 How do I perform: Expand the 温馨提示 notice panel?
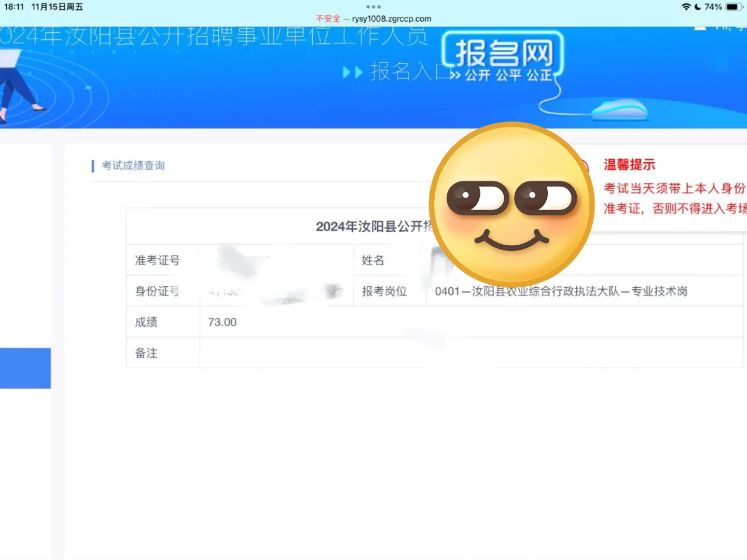click(629, 164)
